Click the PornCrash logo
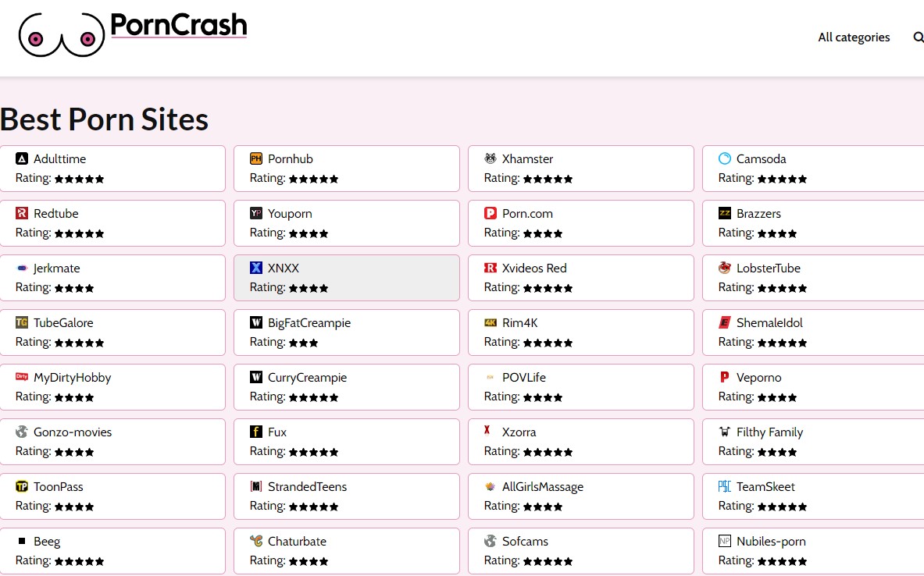The image size is (924, 576). (133, 34)
